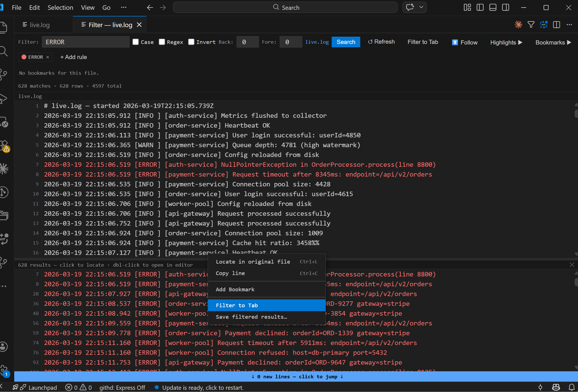
Task: Expand the Bookmarks section
Action: [x=553, y=43]
